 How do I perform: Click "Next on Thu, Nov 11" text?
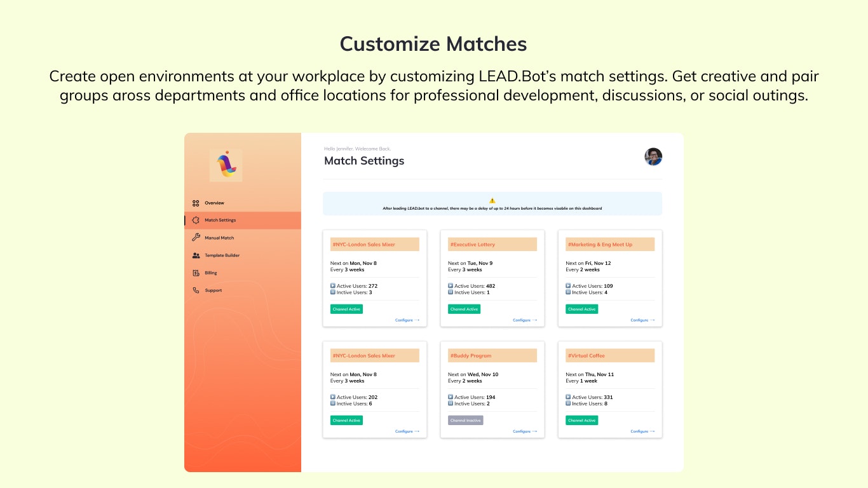[x=590, y=374]
